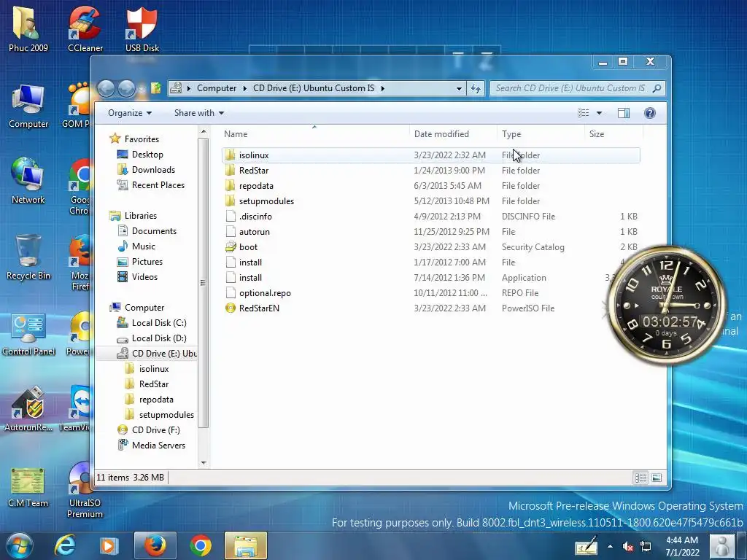Image resolution: width=747 pixels, height=560 pixels.
Task: Open the Organize menu
Action: pyautogui.click(x=130, y=113)
